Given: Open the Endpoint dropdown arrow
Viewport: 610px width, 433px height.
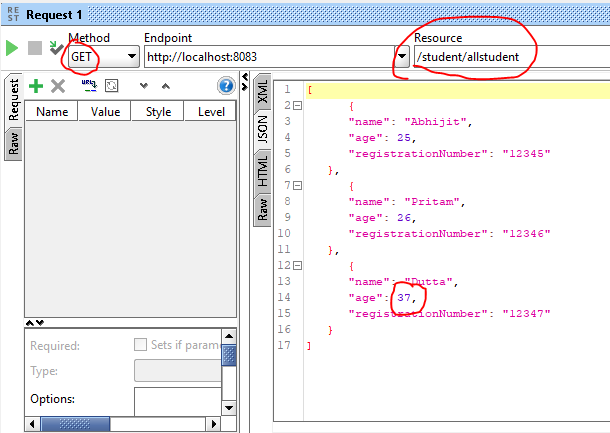Looking at the screenshot, I should click(402, 57).
